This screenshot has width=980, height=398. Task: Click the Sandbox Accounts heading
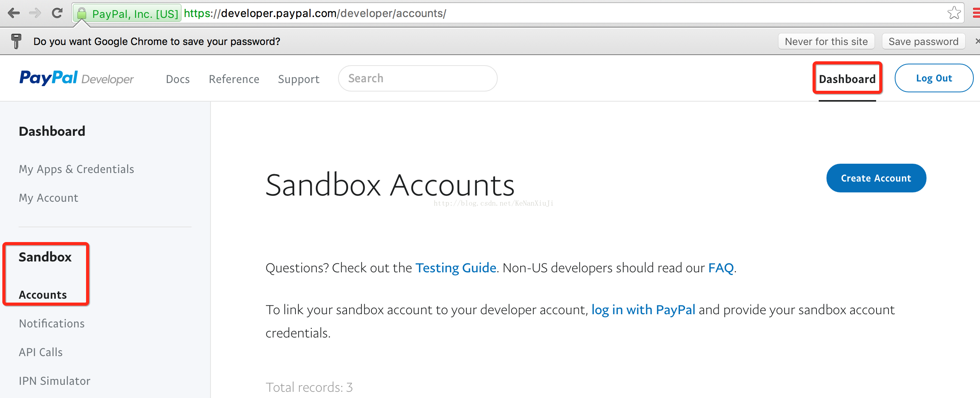[390, 185]
